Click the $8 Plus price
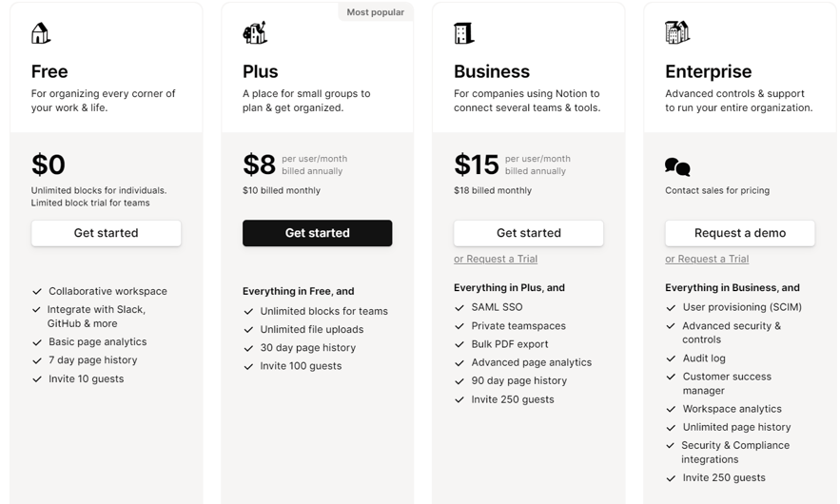Image resolution: width=840 pixels, height=504 pixels. tap(259, 165)
